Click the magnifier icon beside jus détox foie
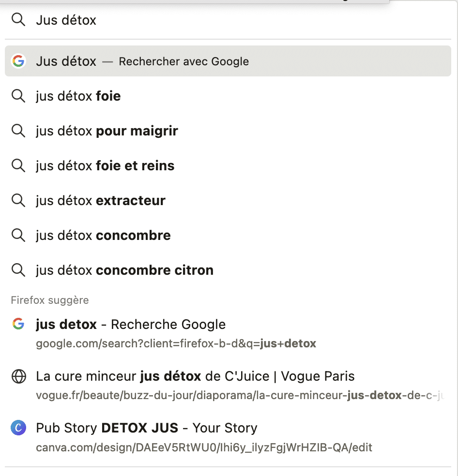 point(18,96)
